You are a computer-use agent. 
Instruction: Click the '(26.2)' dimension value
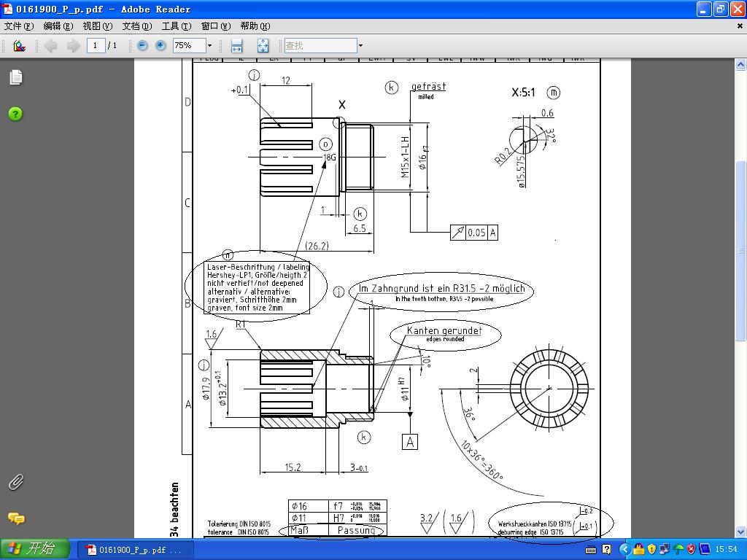point(317,246)
